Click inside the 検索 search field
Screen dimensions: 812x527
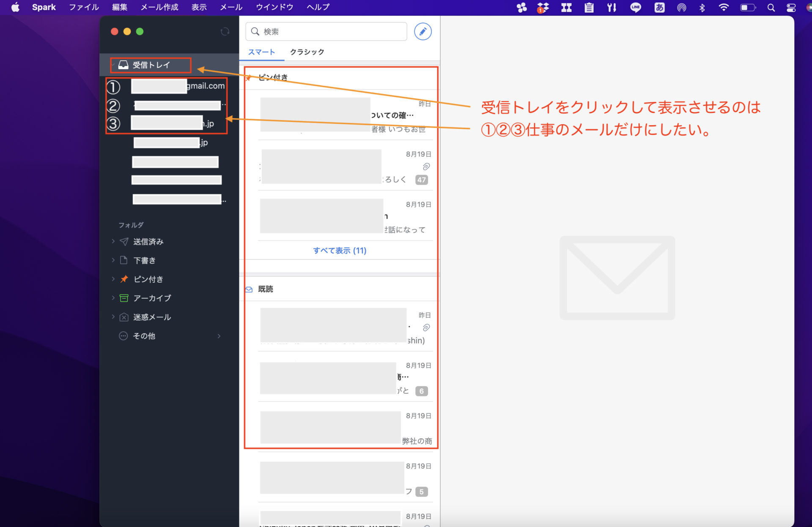326,31
